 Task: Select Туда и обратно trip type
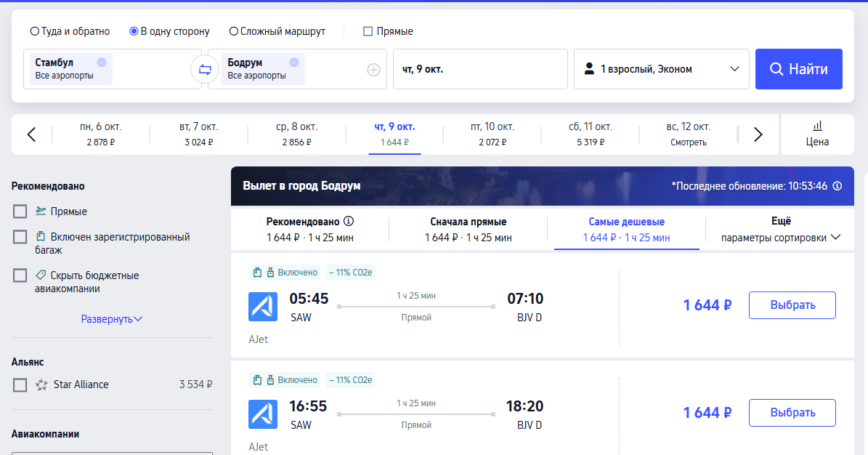pyautogui.click(x=70, y=31)
